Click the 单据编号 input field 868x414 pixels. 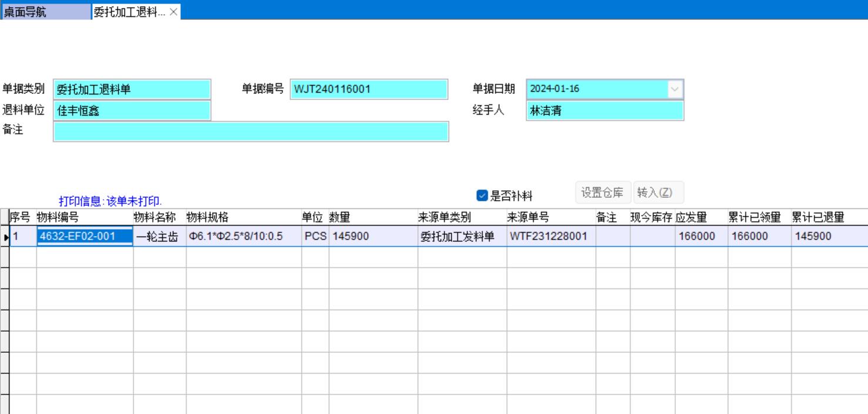368,89
